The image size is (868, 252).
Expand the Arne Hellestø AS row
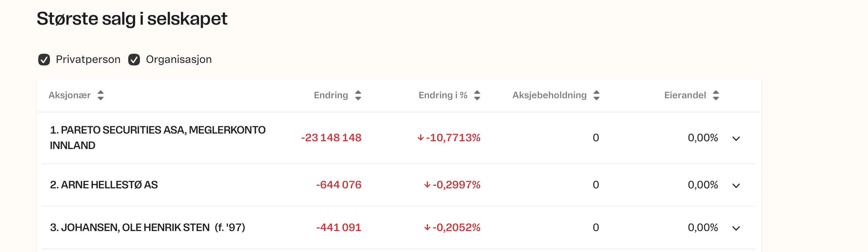click(736, 185)
